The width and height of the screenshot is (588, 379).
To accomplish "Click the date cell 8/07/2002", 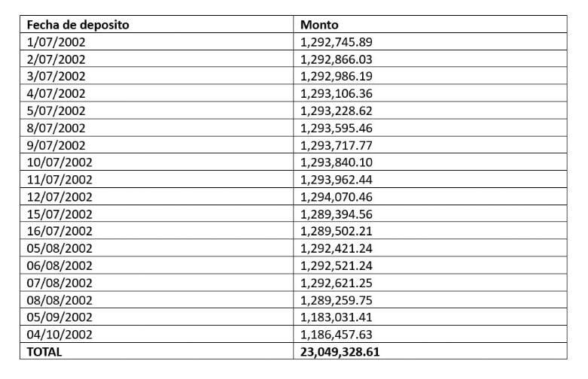I will pyautogui.click(x=56, y=128).
